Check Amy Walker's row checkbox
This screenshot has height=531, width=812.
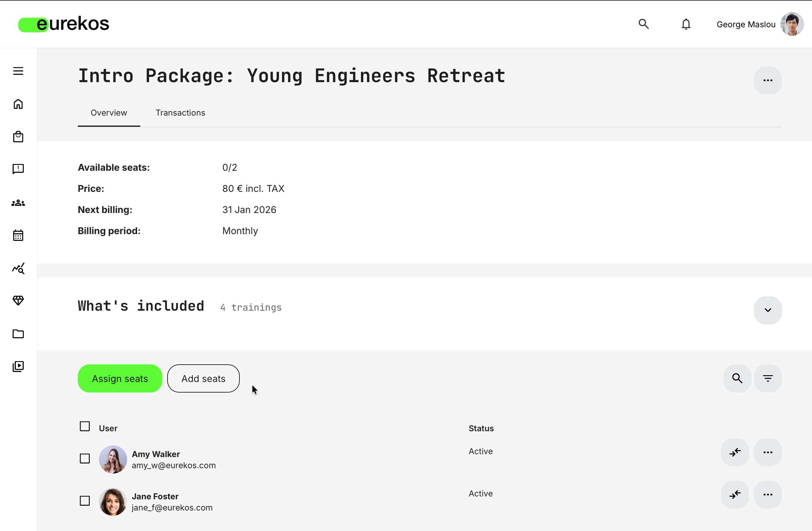[85, 459]
